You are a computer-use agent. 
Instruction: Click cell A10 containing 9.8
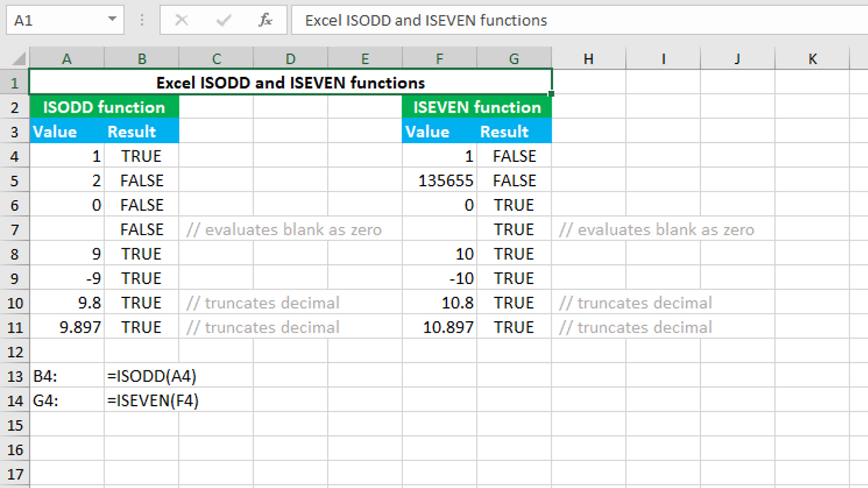point(67,303)
